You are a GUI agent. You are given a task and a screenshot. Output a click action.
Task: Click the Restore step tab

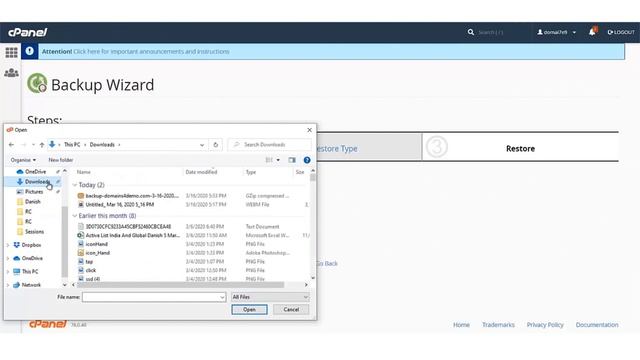520,147
